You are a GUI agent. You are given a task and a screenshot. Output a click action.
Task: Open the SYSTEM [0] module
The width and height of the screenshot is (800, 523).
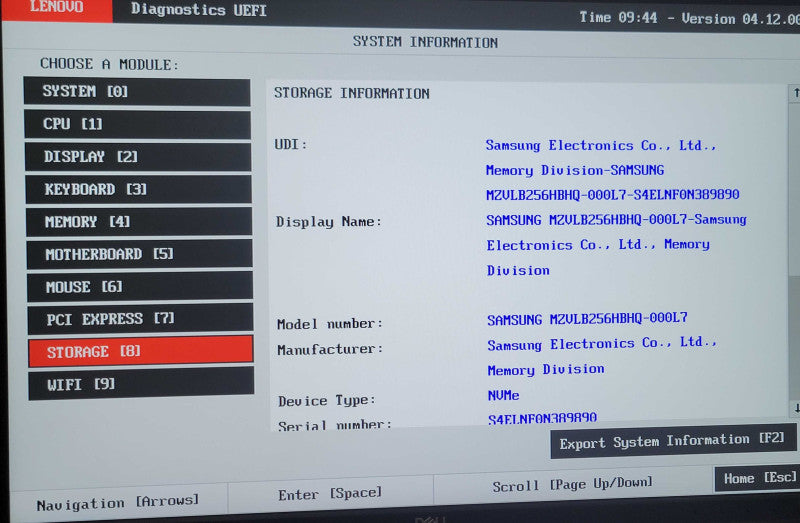click(137, 92)
